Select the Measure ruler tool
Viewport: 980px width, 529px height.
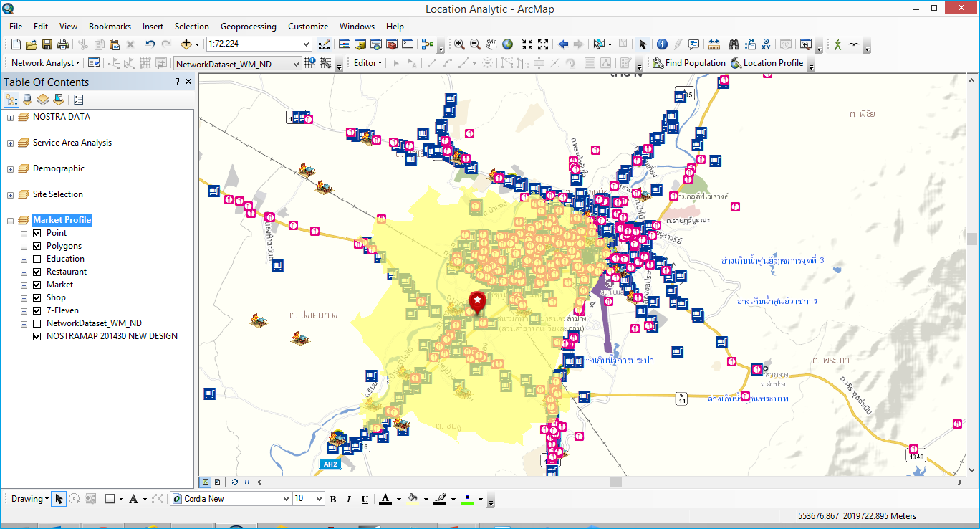pos(714,44)
